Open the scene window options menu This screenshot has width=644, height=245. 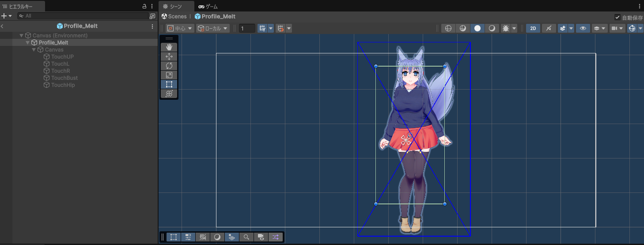click(640, 6)
